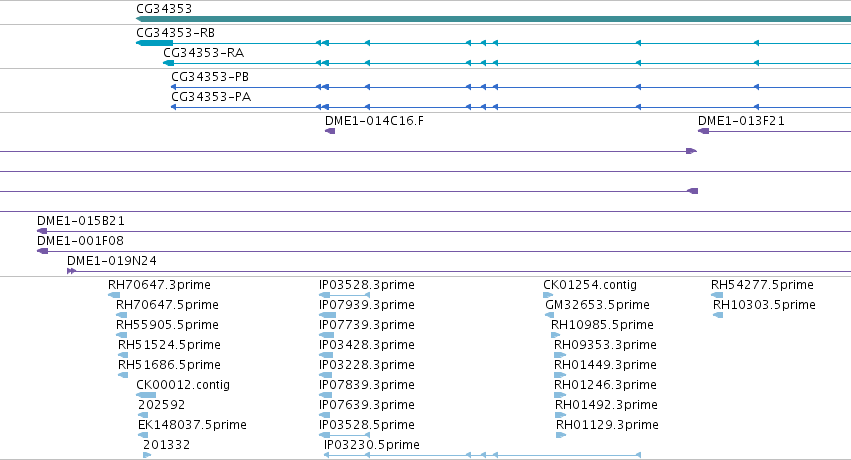Image resolution: width=851 pixels, height=460 pixels.
Task: Select the DME1-019N24 feature label
Action: coord(112,260)
